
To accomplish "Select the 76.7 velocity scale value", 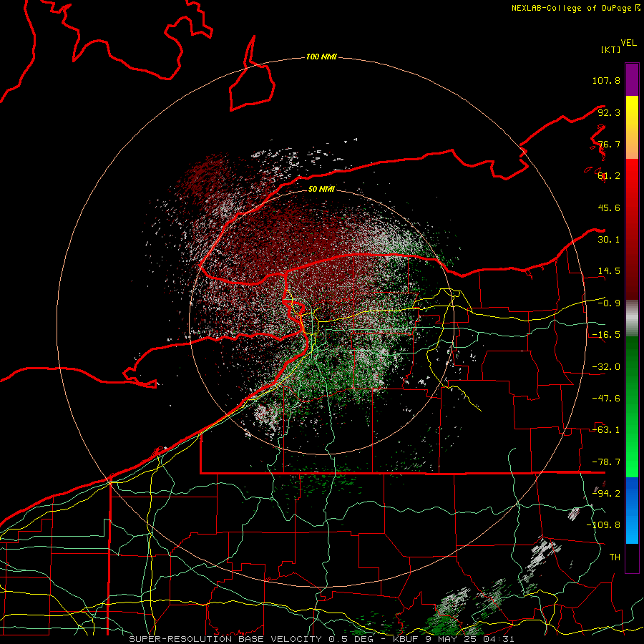I will 609,144.
